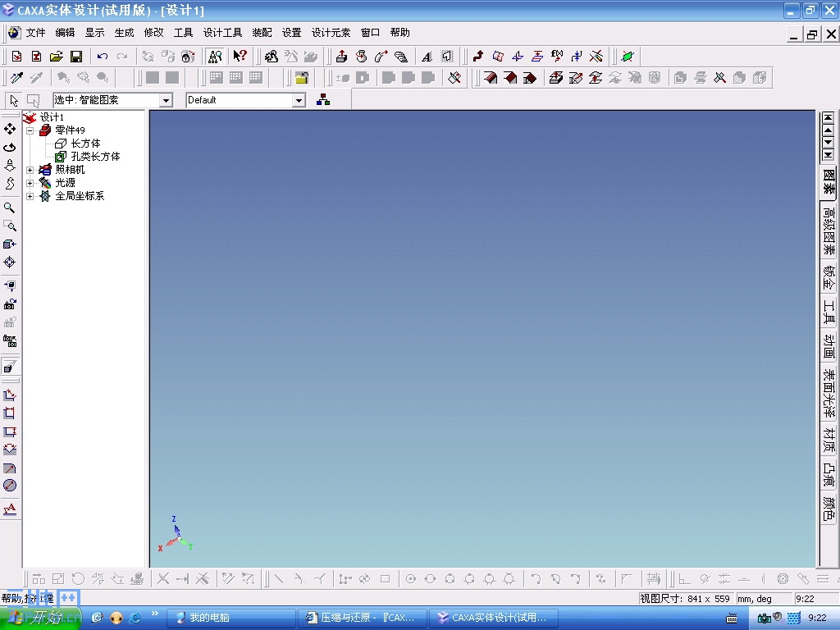Select the pan camera tool

point(10,129)
